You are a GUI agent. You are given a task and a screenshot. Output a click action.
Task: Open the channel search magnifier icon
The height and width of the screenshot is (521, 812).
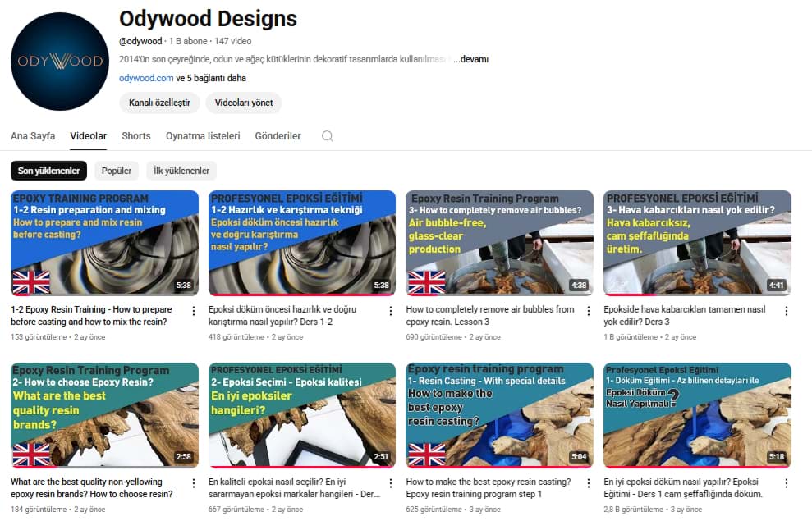(328, 136)
